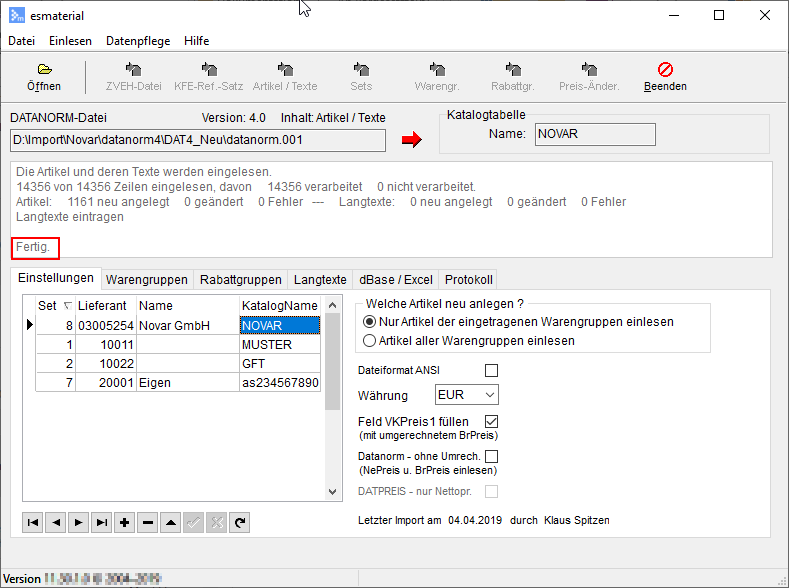Viewport: 789px width, 588px height.
Task: Uncheck Feld VKPreis1 füllen checkbox
Action: coord(491,422)
